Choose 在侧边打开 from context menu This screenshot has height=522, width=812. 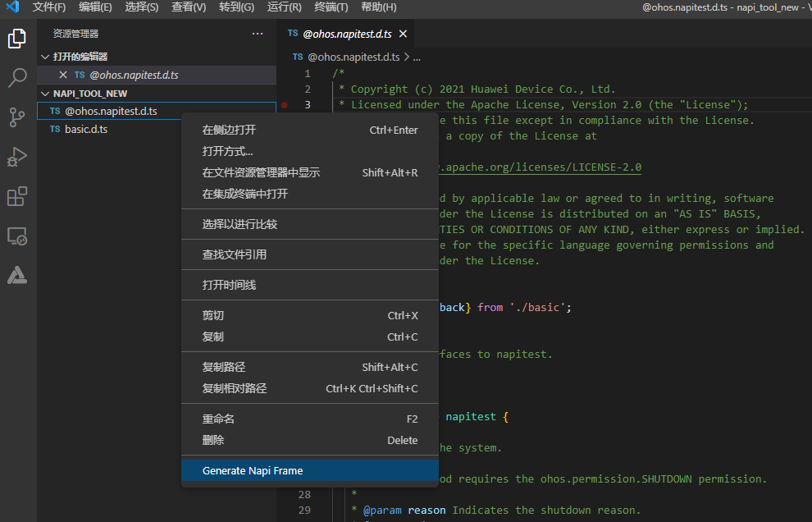[x=229, y=130]
